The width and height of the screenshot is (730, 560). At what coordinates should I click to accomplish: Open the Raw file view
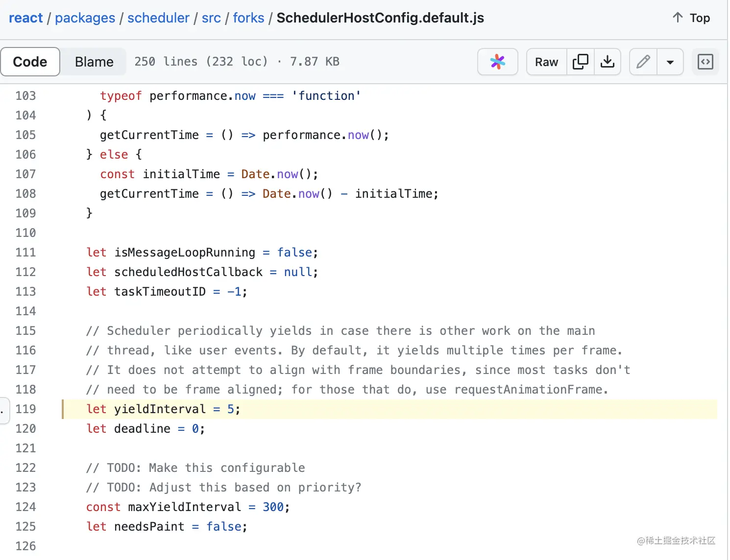point(546,62)
